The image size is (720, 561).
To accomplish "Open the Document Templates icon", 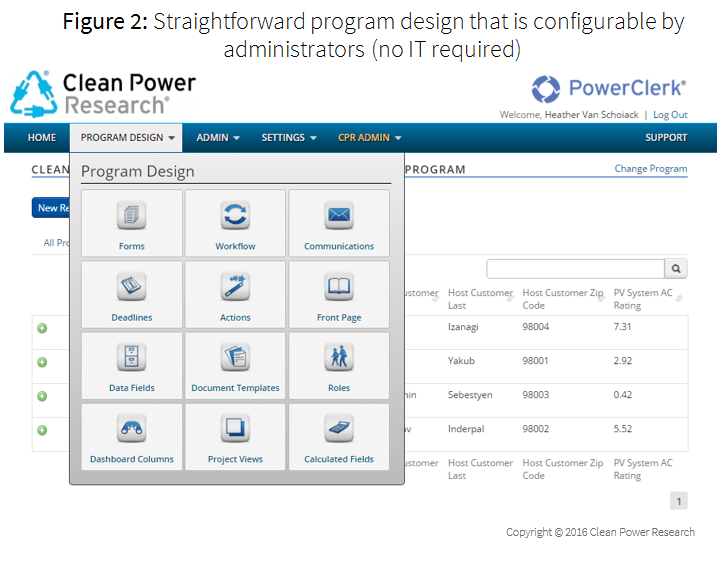I will pyautogui.click(x=235, y=357).
